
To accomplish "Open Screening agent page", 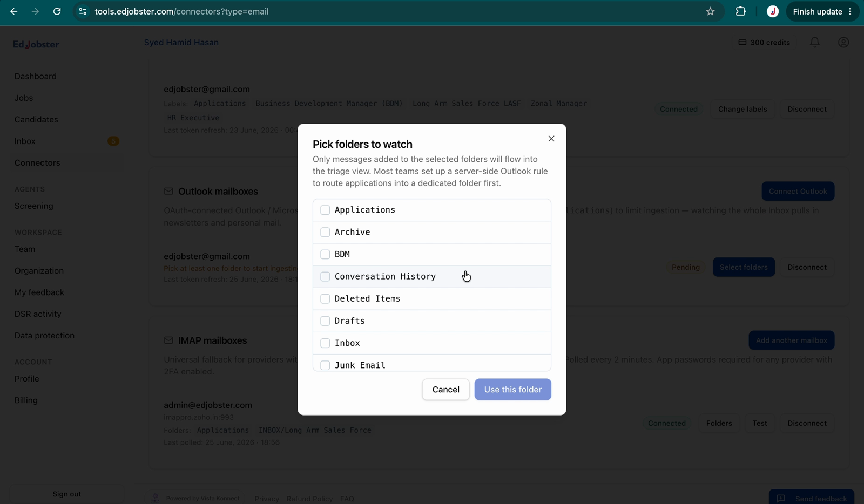I will coord(33,206).
